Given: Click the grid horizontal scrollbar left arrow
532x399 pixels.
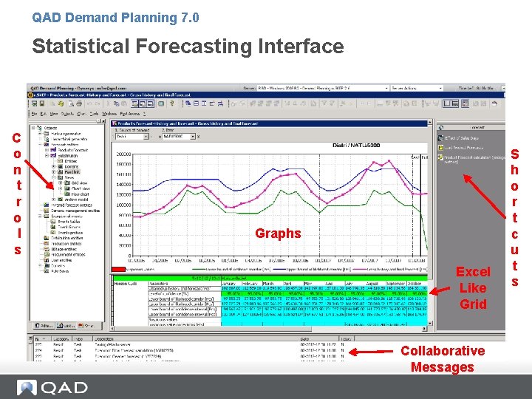Looking at the screenshot, I should tap(112, 329).
